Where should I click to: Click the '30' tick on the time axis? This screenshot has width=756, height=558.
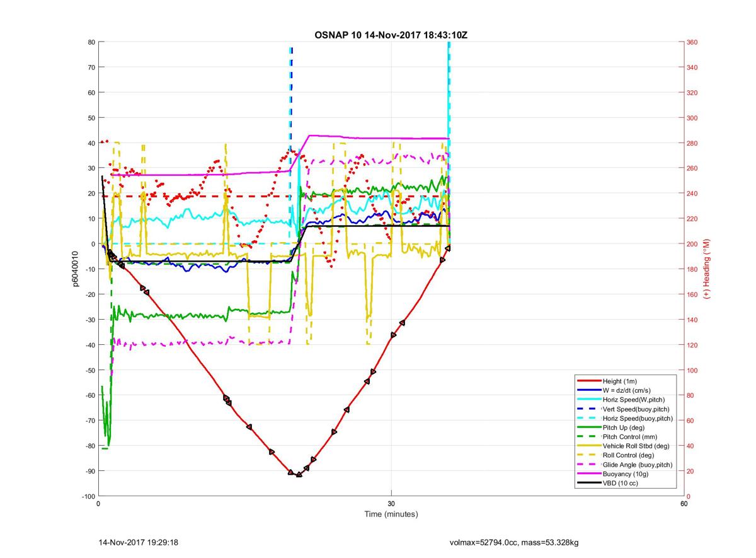[x=391, y=504]
